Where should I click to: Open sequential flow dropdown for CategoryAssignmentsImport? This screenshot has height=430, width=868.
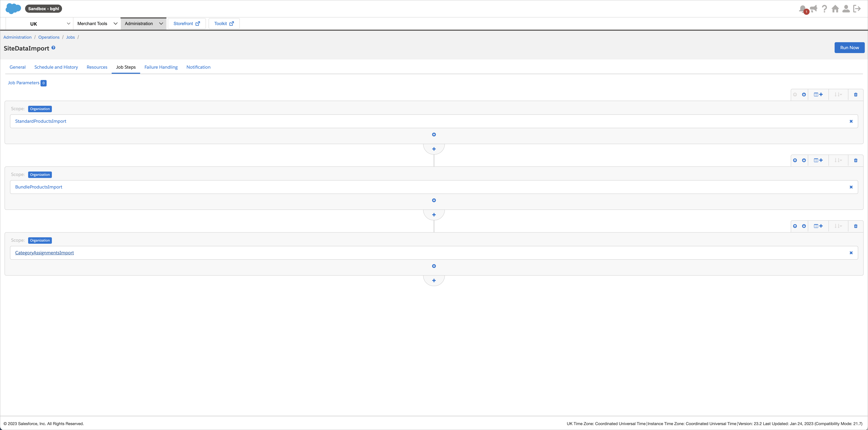pos(838,226)
